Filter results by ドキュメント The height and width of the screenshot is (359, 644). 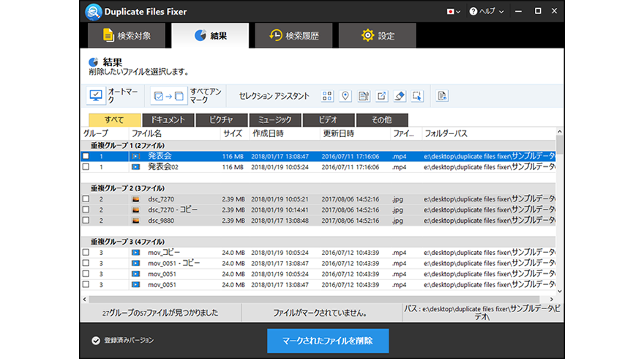tap(168, 120)
